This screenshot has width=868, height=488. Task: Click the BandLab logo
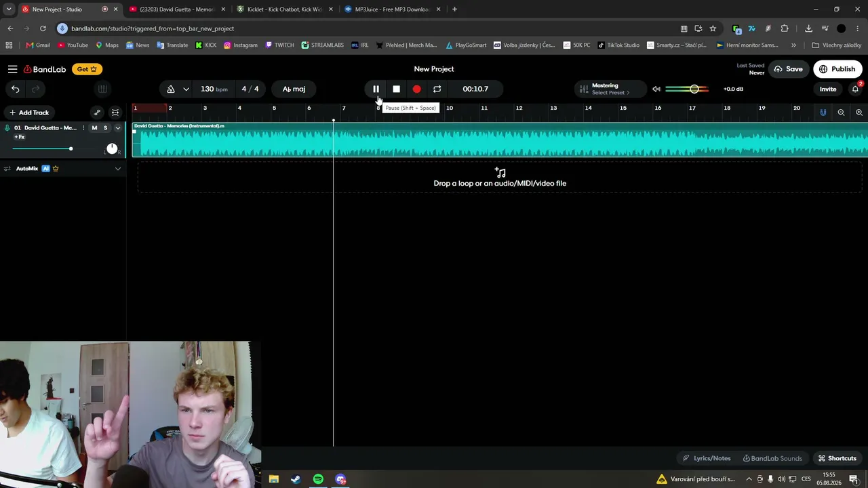[45, 69]
